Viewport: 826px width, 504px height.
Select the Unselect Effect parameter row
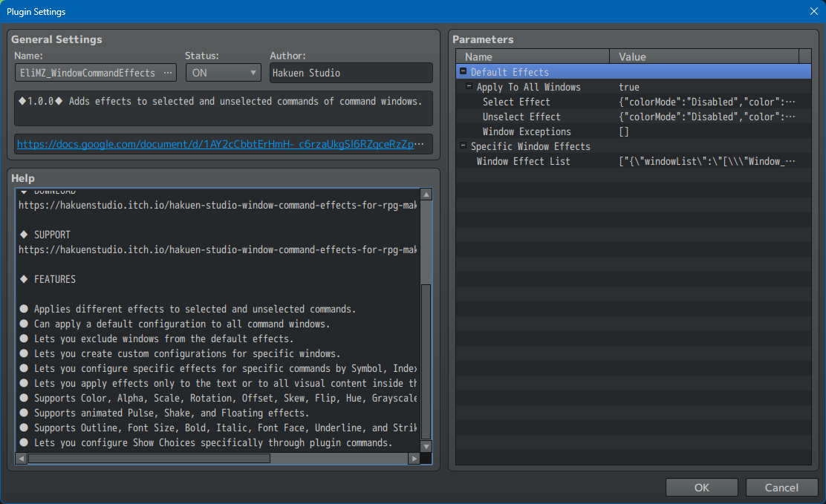click(633, 117)
